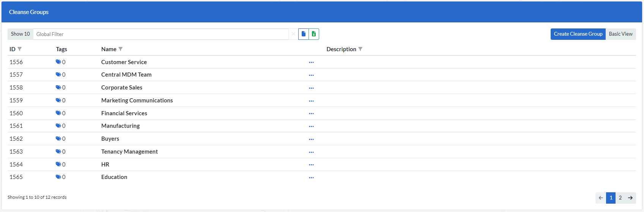
Task: Open the tags for the HR row
Action: click(x=58, y=164)
